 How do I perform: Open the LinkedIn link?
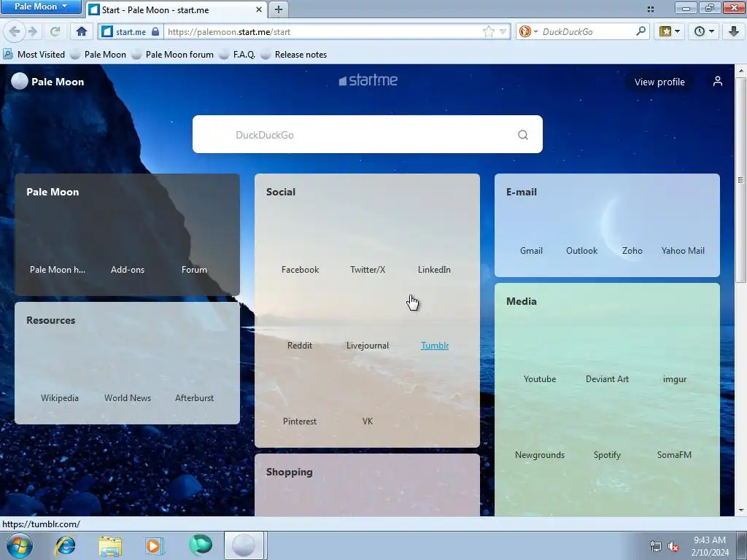pyautogui.click(x=434, y=270)
